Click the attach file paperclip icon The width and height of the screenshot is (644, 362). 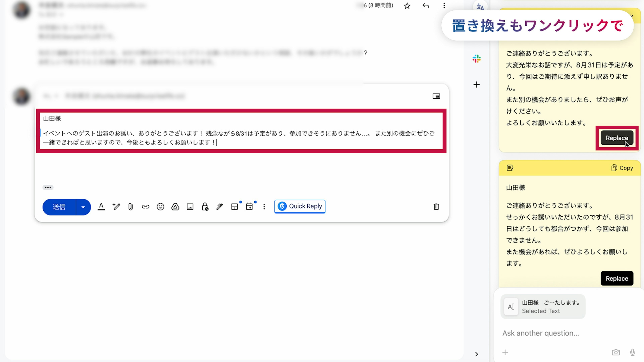click(130, 207)
